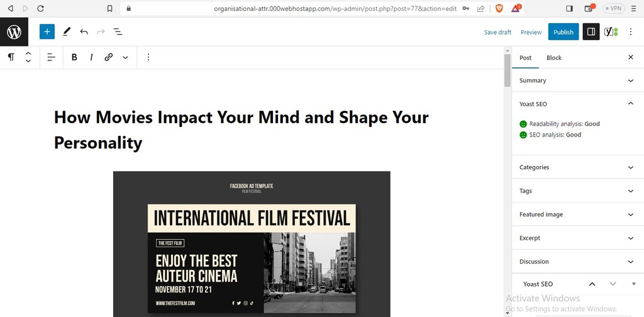
Task: Switch to the Block tab
Action: coord(553,58)
